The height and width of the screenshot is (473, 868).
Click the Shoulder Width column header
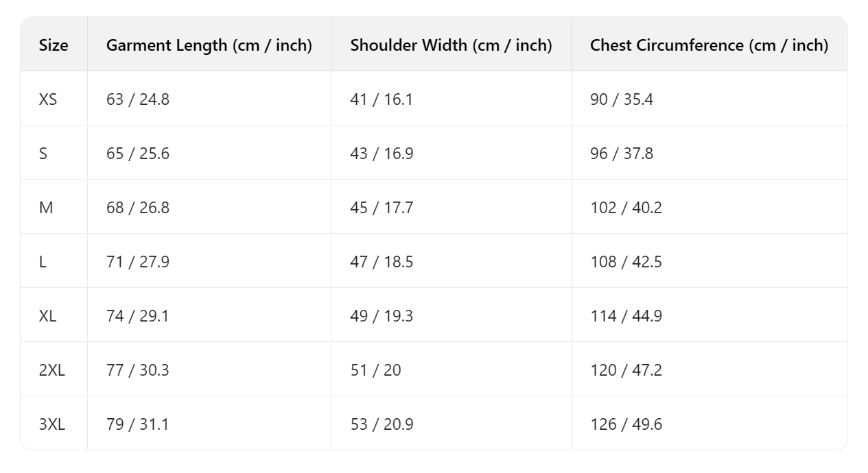coord(451,45)
